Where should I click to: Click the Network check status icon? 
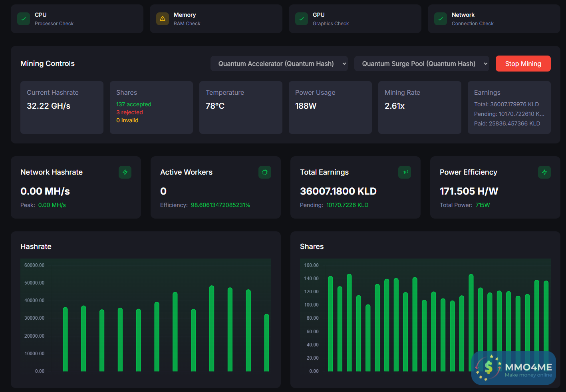441,19
